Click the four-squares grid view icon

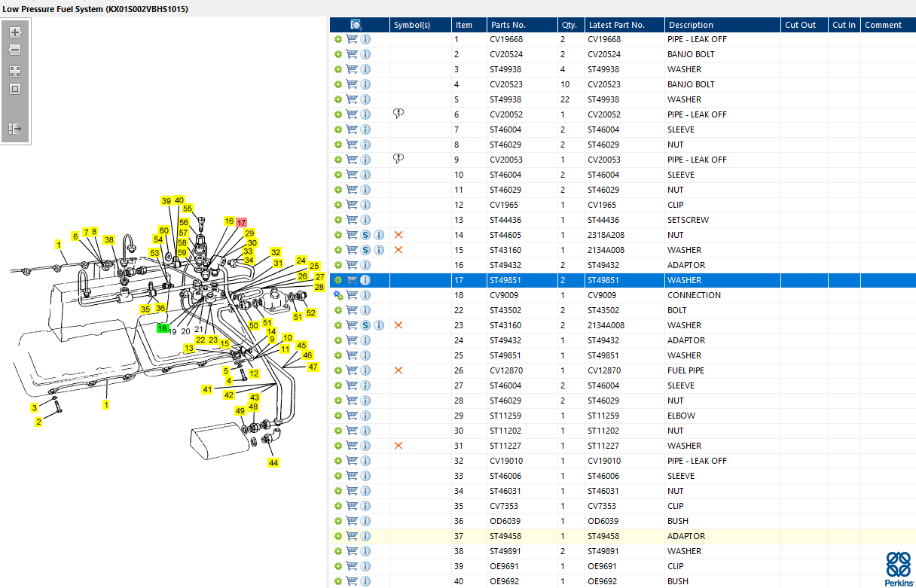[x=15, y=72]
